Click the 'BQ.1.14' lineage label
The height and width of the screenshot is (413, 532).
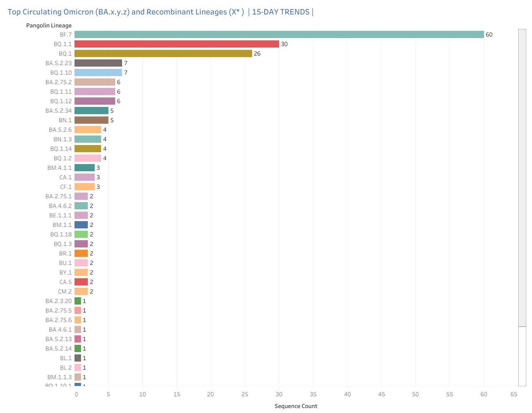click(61, 149)
